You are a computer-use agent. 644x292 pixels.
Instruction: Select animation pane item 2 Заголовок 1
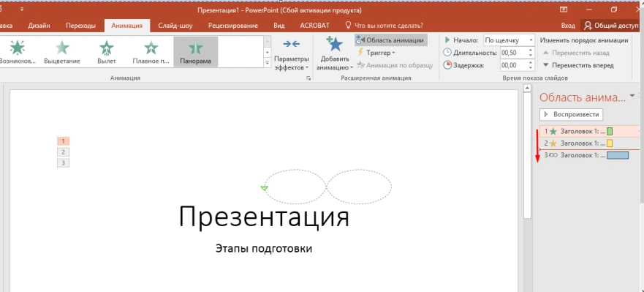coord(590,143)
